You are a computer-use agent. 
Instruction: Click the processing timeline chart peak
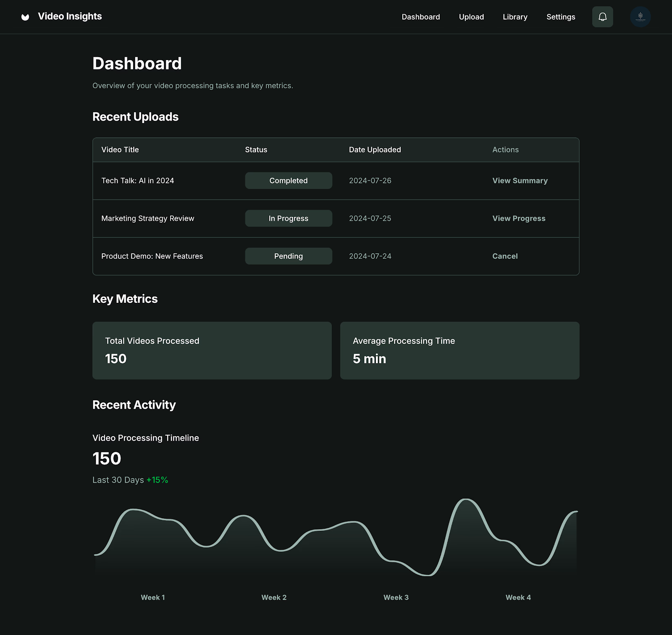(x=466, y=501)
